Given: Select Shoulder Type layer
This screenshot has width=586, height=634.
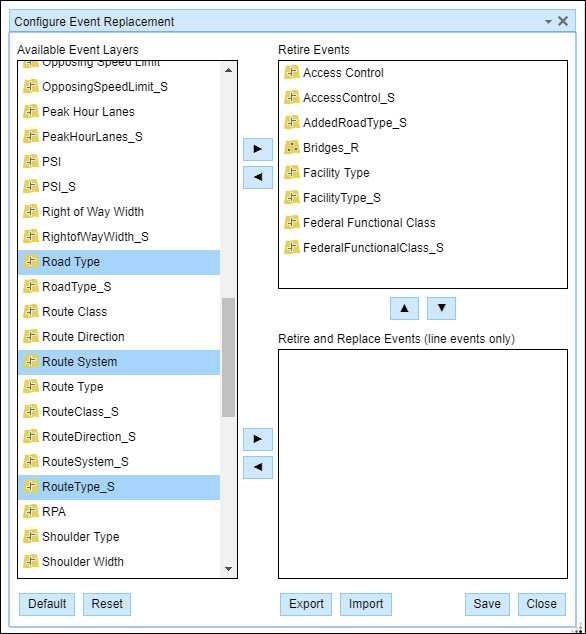Looking at the screenshot, I should pos(119,537).
